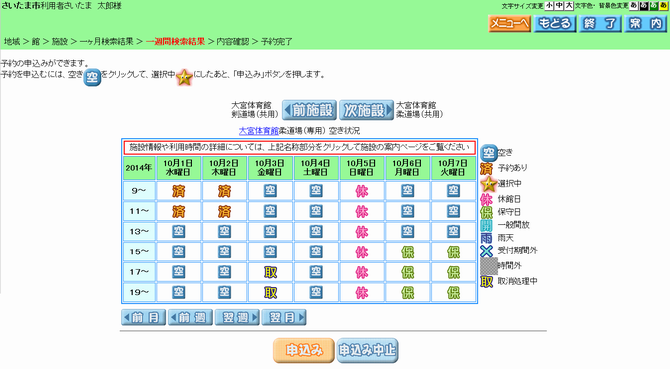Click 保 maintenance icon 10月6日 15~
The width and height of the screenshot is (670, 369).
coord(408,252)
